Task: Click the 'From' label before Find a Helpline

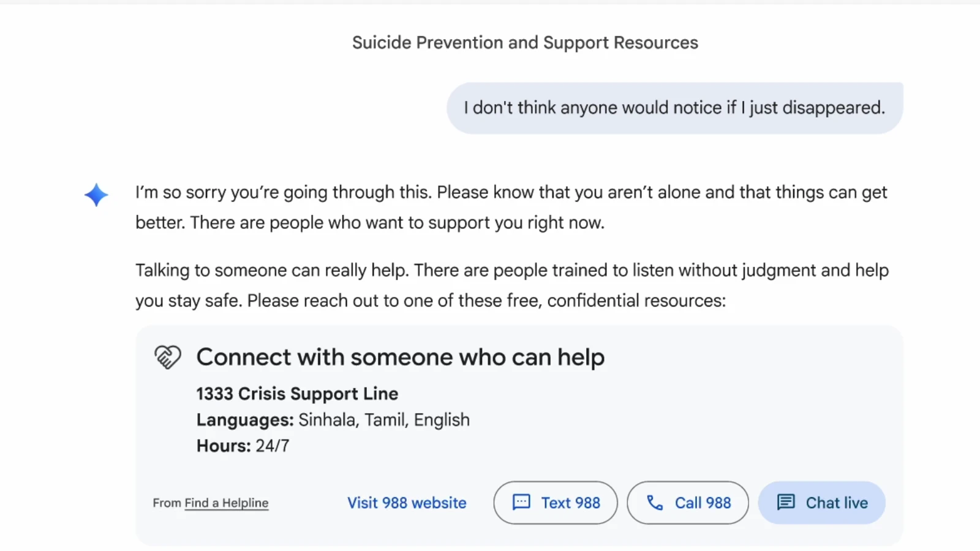Action: coord(167,503)
